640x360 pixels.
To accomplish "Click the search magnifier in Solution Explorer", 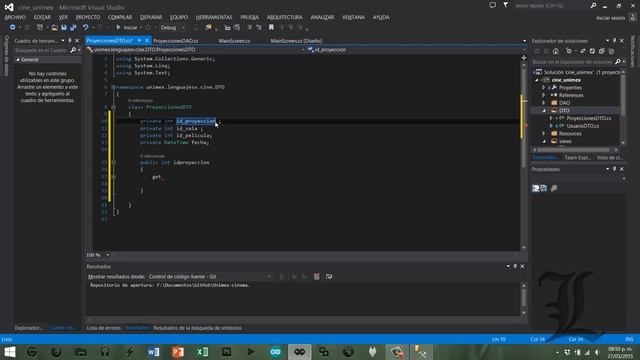I will coord(618,62).
